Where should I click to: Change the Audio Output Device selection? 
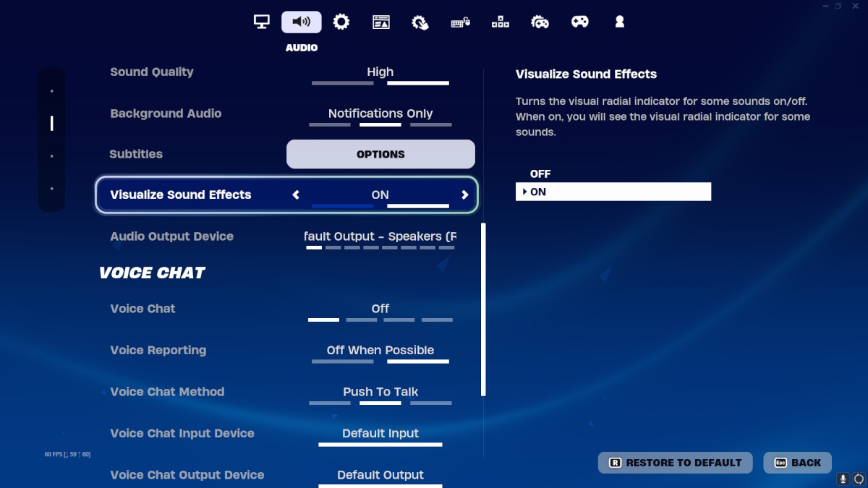pos(380,237)
